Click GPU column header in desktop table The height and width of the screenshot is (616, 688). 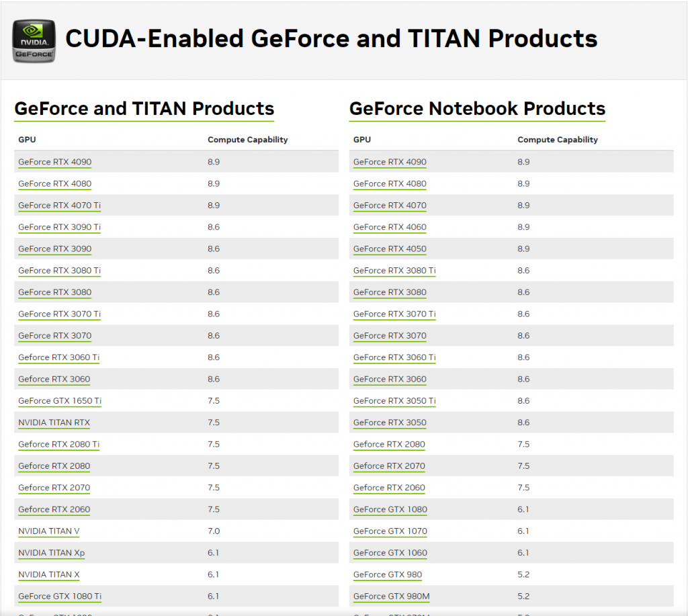(x=27, y=140)
